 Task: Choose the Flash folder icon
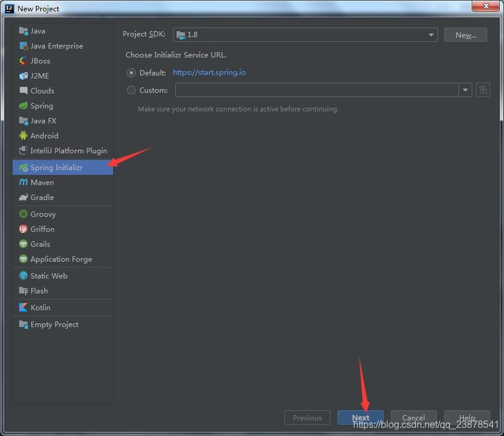pyautogui.click(x=23, y=290)
